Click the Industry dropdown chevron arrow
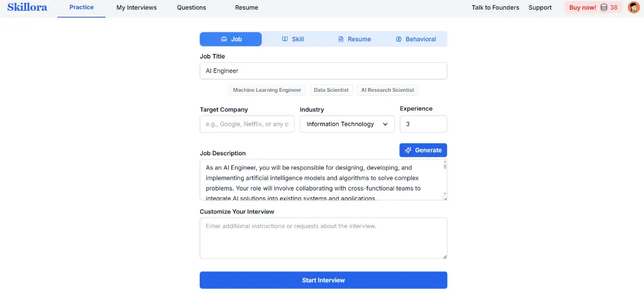This screenshot has height=300, width=644. (385, 124)
